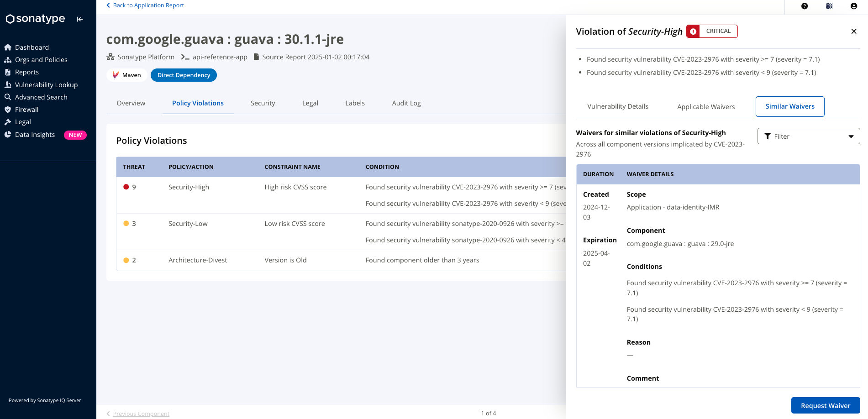Click the red threat level 9 dot
The image size is (868, 419).
click(126, 187)
